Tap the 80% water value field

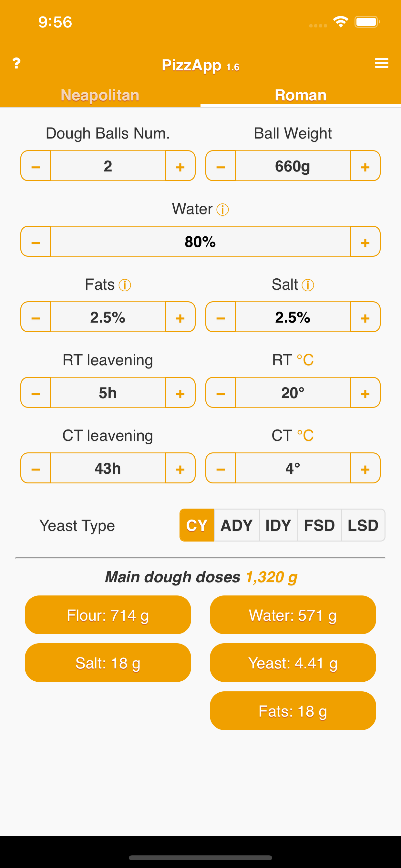200,241
